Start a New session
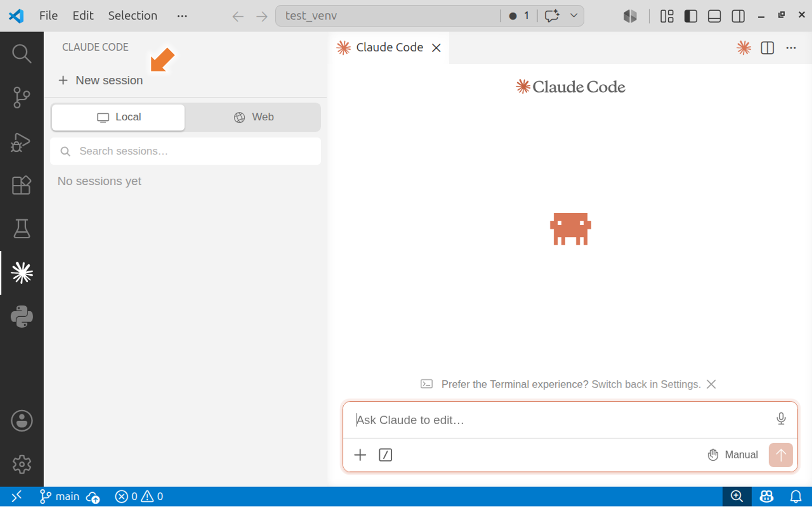Viewport: 812px width, 507px height. (x=100, y=80)
